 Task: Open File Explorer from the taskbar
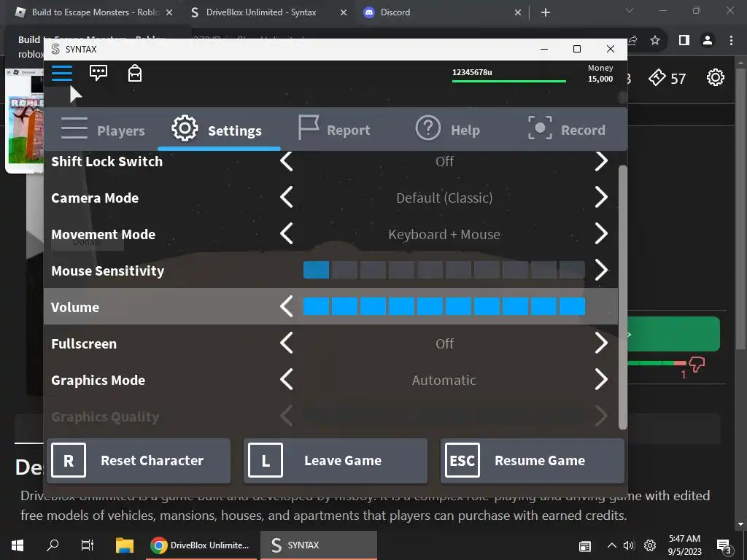click(125, 545)
